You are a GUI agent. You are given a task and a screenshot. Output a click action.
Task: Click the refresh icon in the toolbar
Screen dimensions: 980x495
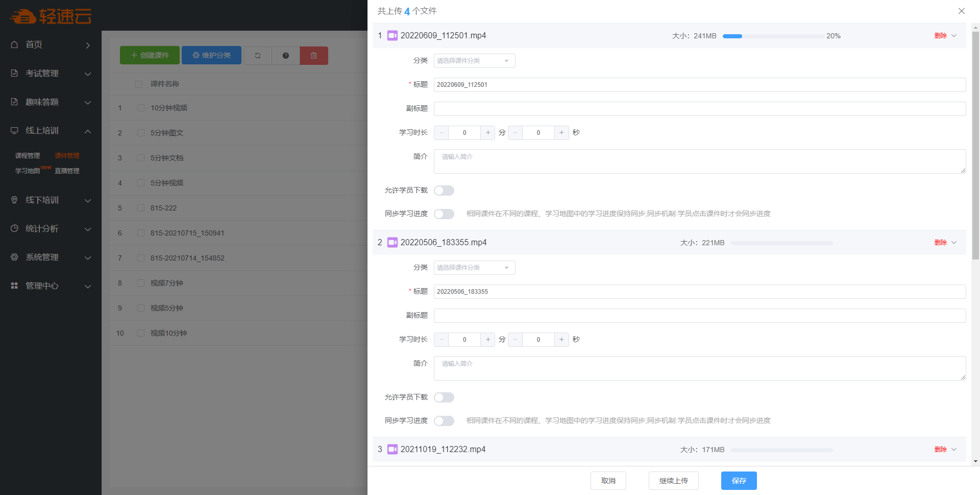(x=258, y=56)
